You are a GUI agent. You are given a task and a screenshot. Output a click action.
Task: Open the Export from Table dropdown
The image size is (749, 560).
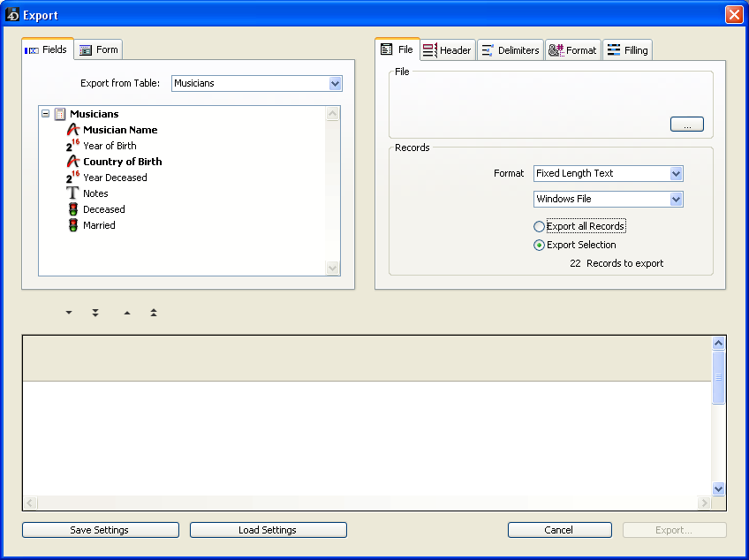[335, 84]
